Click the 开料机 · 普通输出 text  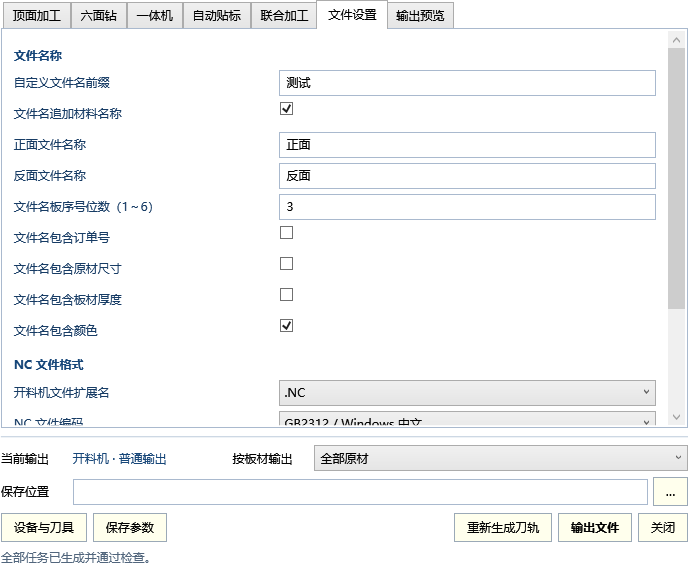[x=119, y=459]
